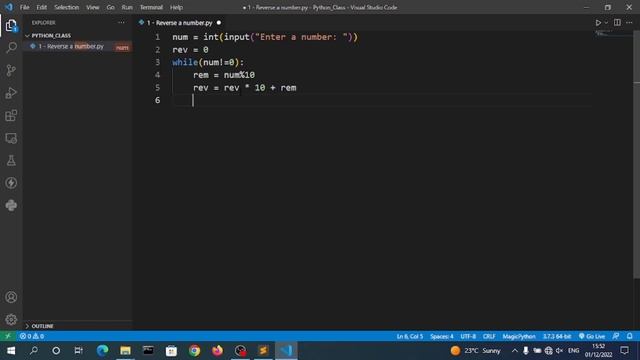Viewport: 640px width, 360px height.
Task: Open the Run menu
Action: tap(127, 7)
